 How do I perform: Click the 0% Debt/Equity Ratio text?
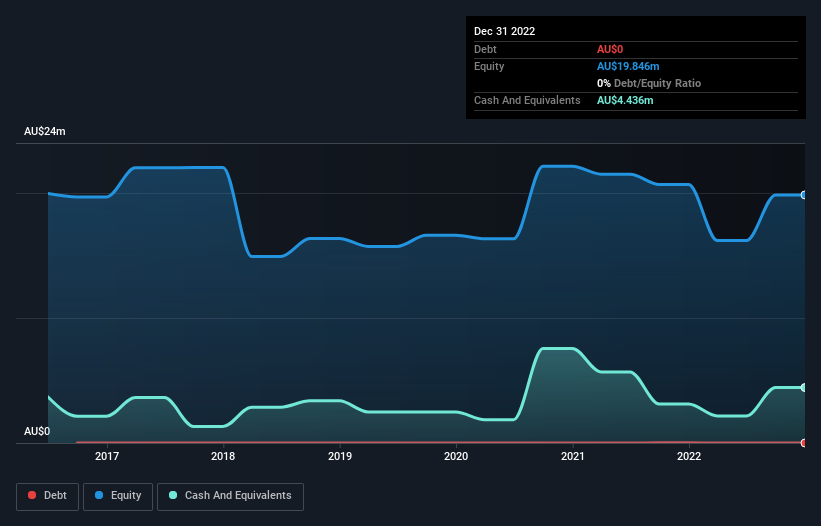coord(649,83)
